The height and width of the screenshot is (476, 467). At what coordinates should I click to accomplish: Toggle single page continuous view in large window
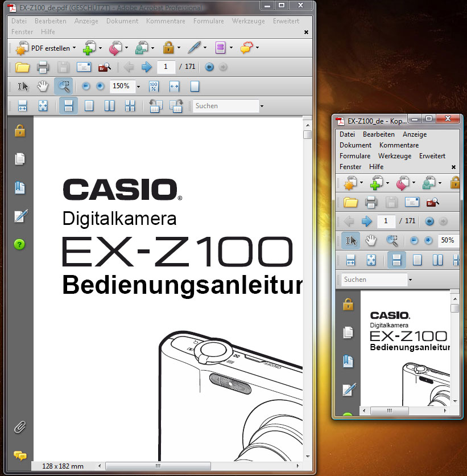point(68,106)
